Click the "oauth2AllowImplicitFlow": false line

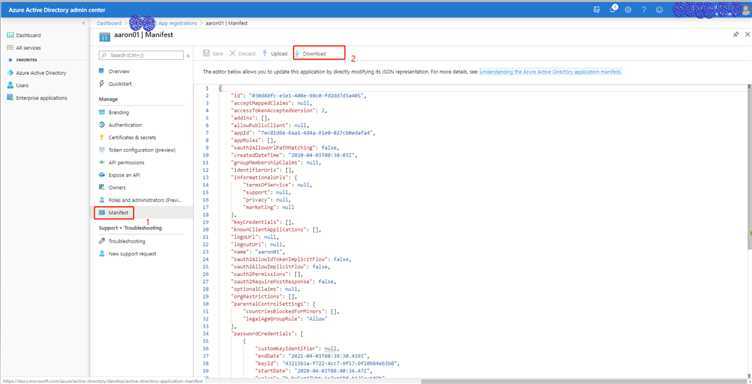point(281,267)
